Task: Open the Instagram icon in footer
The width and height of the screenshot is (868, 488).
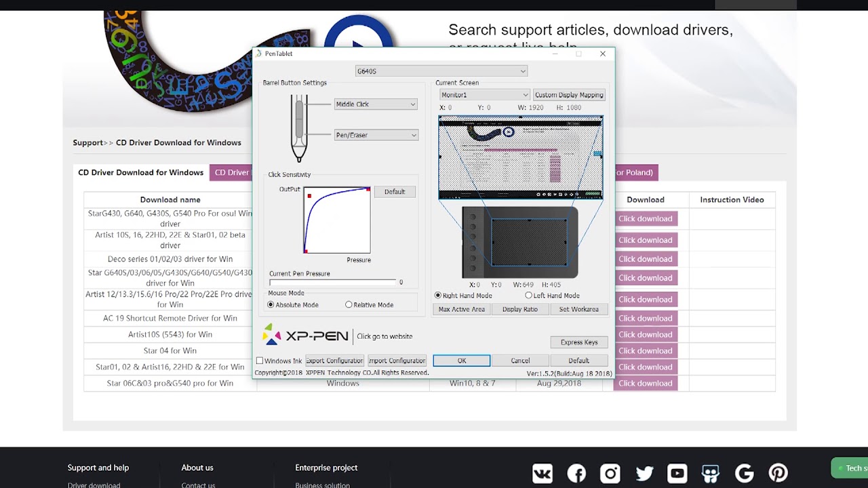Action: (610, 473)
